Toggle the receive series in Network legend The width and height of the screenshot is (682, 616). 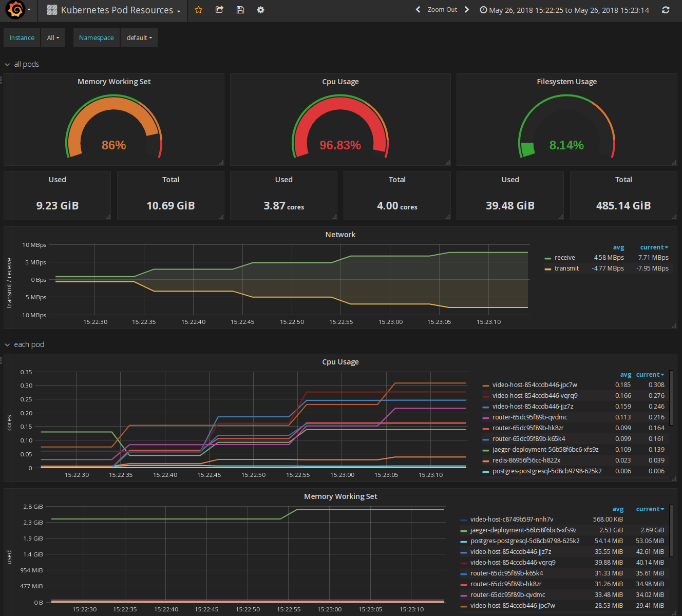[x=564, y=258]
